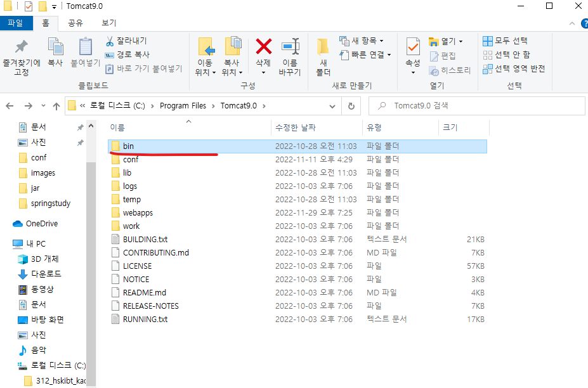Go up one folder level arrow

coord(56,106)
